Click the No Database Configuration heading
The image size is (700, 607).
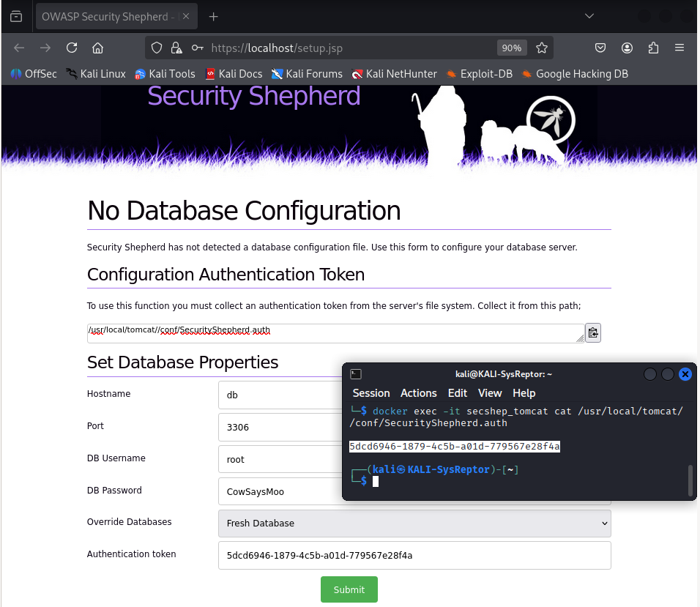(244, 210)
